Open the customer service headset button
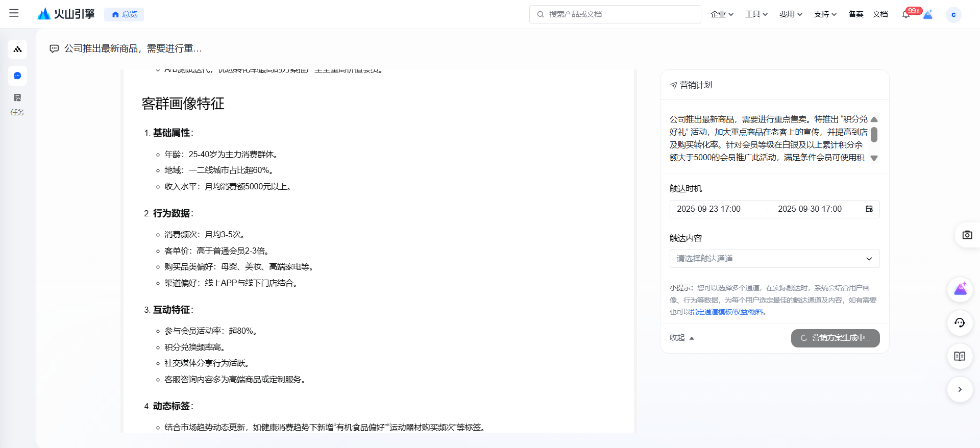Screen dimensions: 980x448 [x=960, y=322]
